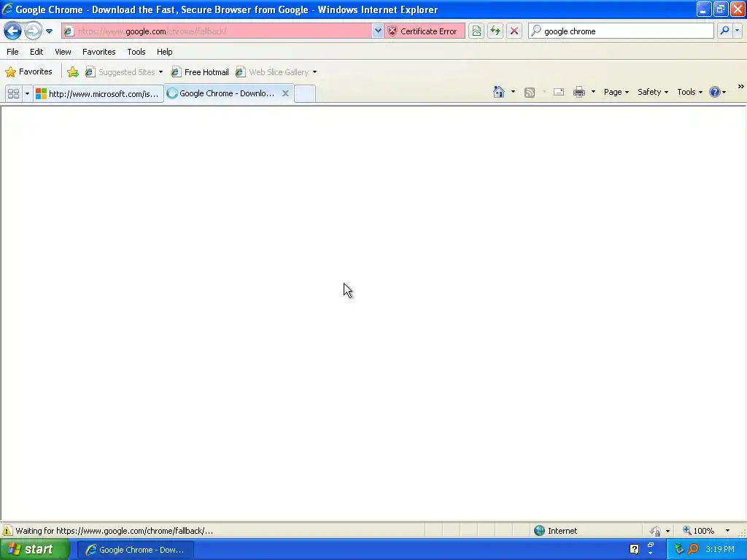Expand the Web Slice Gallery dropdown arrow
747x560 pixels.
pos(314,72)
